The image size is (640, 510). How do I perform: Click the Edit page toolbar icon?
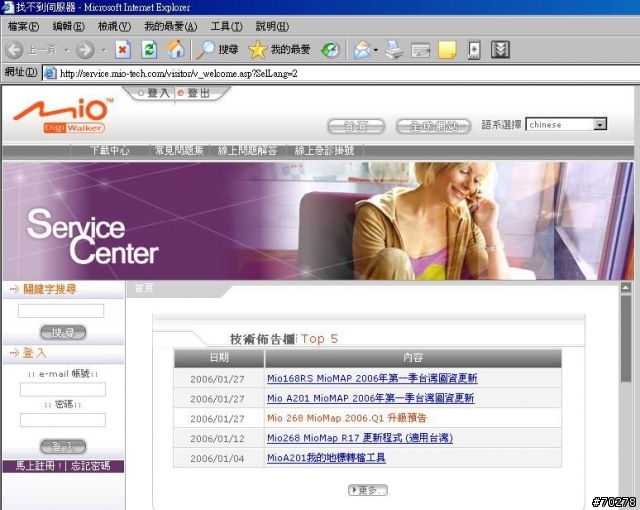421,51
